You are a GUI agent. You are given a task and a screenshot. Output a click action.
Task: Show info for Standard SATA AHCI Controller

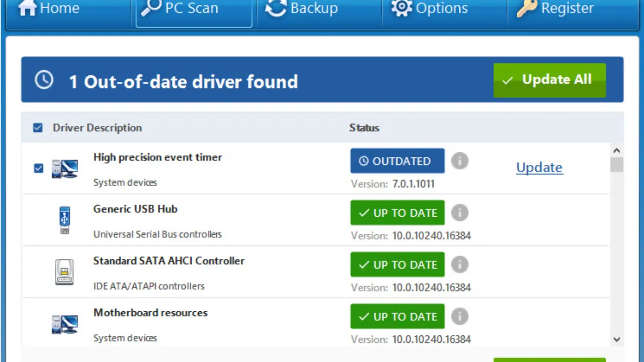point(459,264)
